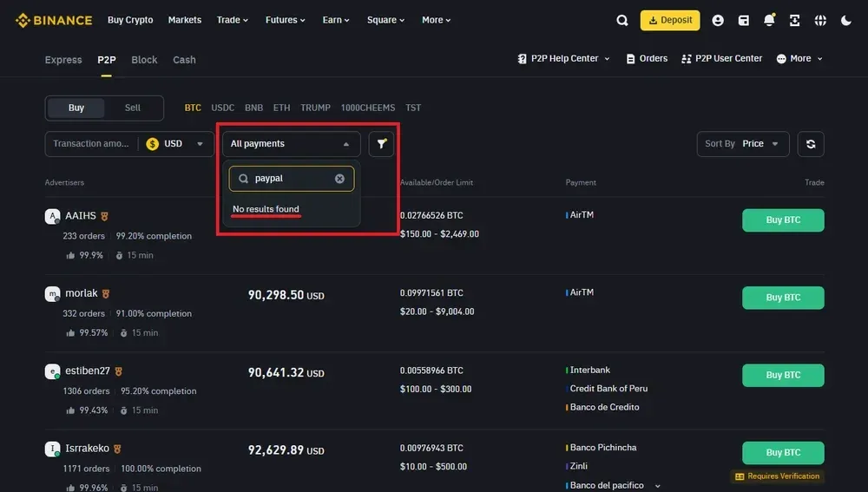Clear the paypal search text
The image size is (868, 492).
(x=339, y=178)
